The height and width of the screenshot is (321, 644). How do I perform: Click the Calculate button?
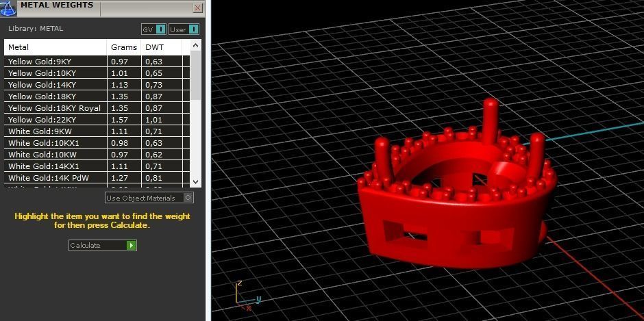pyautogui.click(x=102, y=245)
